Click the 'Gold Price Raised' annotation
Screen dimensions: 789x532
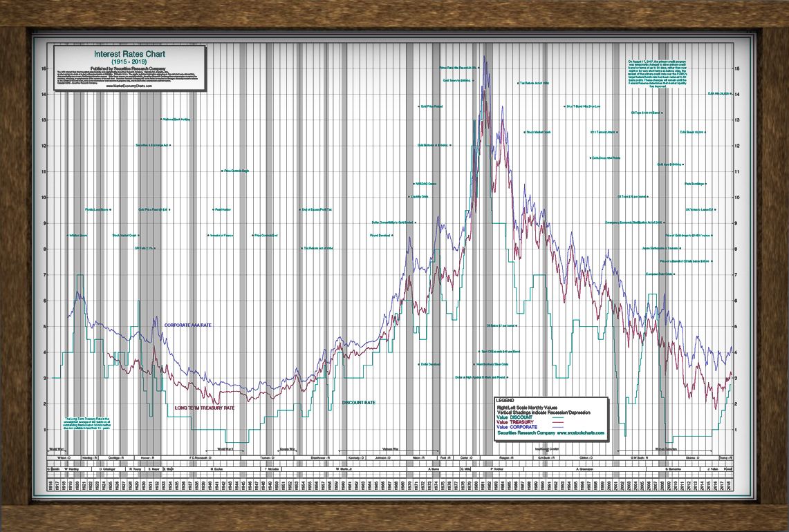[x=431, y=106]
